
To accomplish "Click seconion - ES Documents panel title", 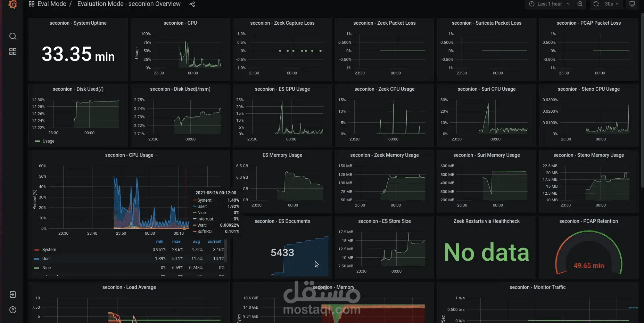I will (x=282, y=221).
